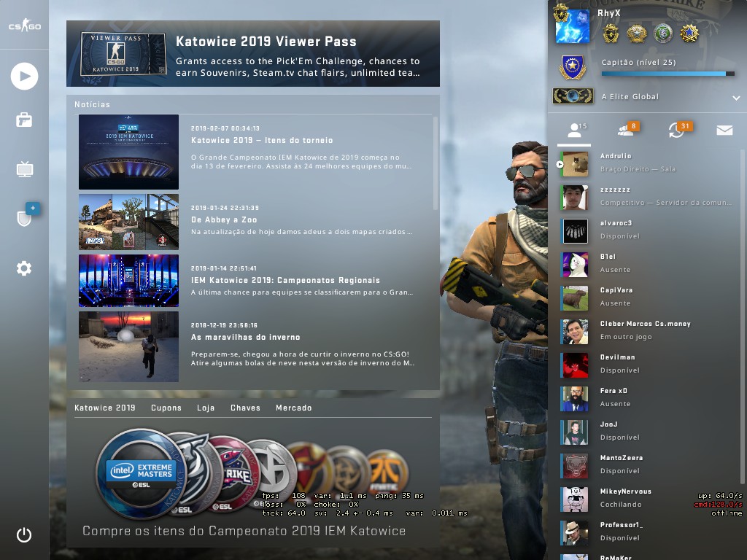Click the Fnatic team sticker
The height and width of the screenshot is (560, 747).
coord(388,472)
